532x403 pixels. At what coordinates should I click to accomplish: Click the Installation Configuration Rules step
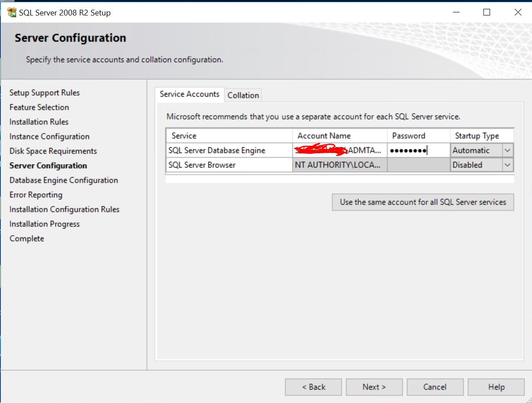point(64,209)
